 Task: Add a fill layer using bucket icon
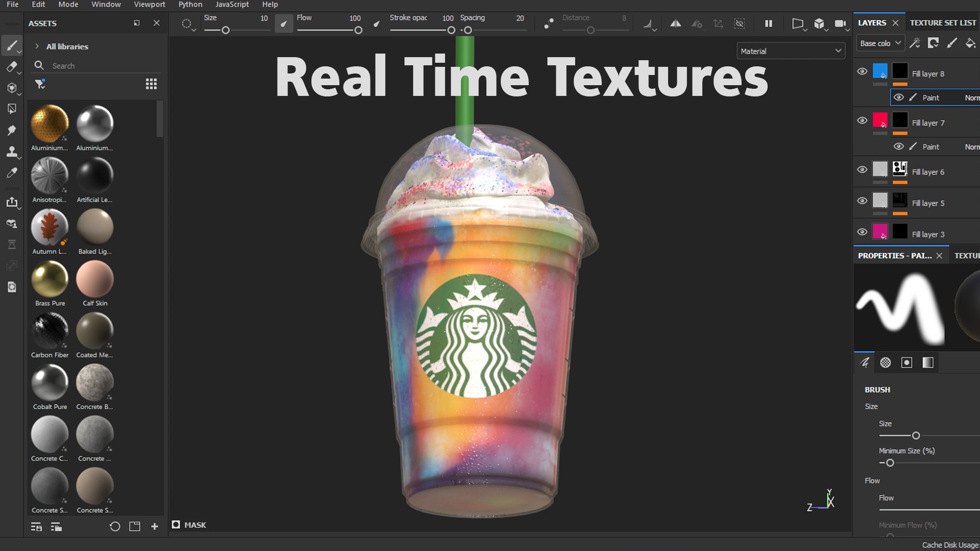[x=970, y=43]
